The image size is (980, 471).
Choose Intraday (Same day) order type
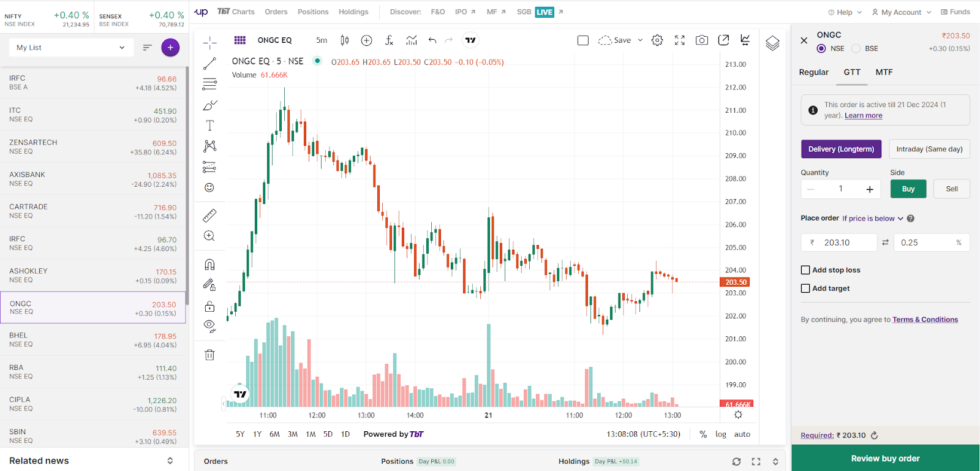click(x=929, y=149)
